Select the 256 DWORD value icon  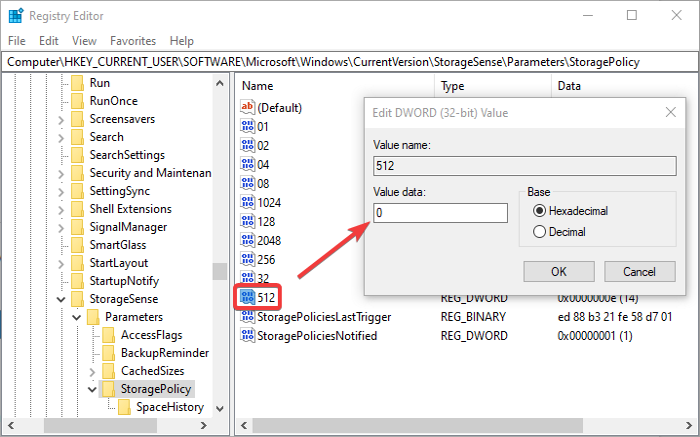click(247, 259)
